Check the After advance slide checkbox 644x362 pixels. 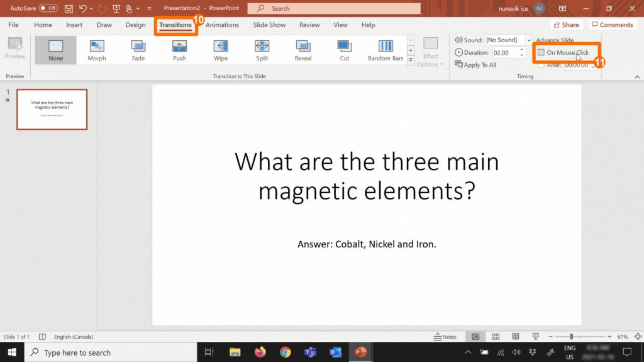click(x=541, y=65)
